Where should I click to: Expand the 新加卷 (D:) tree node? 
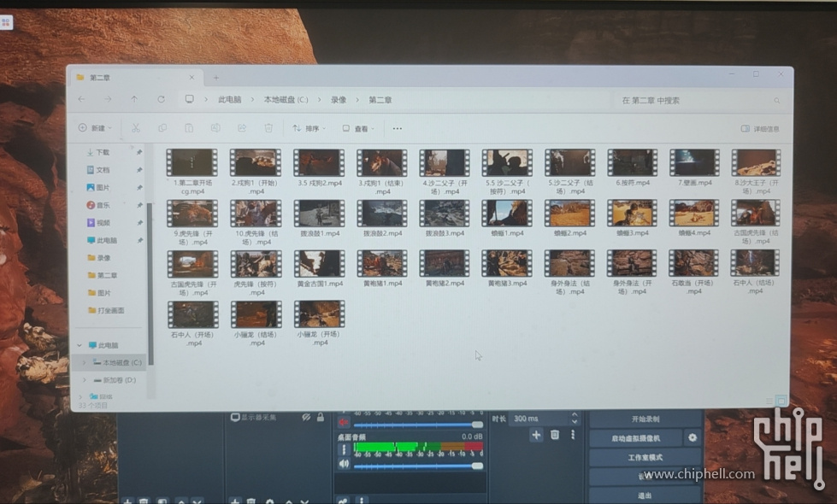click(84, 380)
